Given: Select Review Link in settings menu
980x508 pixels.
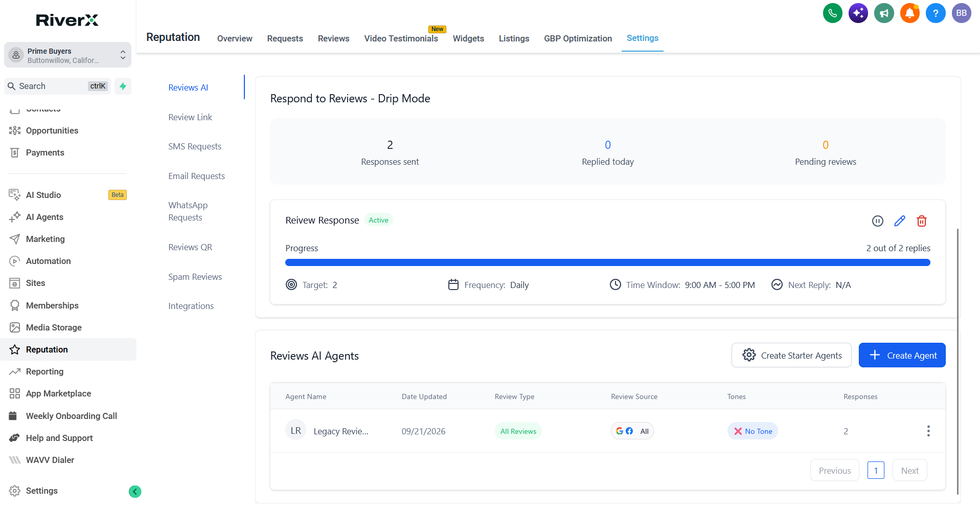Looking at the screenshot, I should coord(190,117).
